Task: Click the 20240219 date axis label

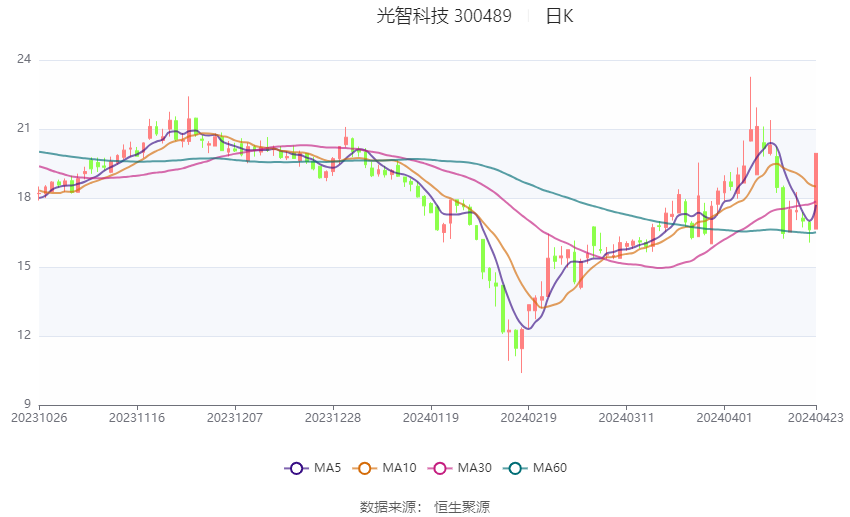Action: coord(529,418)
